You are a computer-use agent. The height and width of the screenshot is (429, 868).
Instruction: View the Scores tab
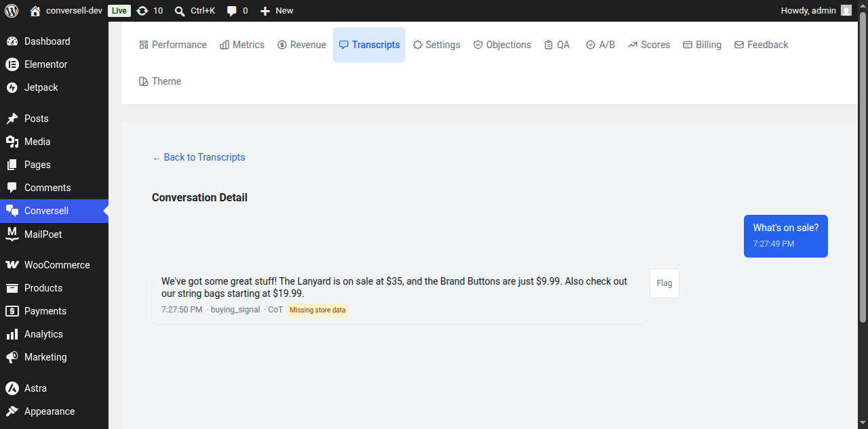tap(649, 45)
